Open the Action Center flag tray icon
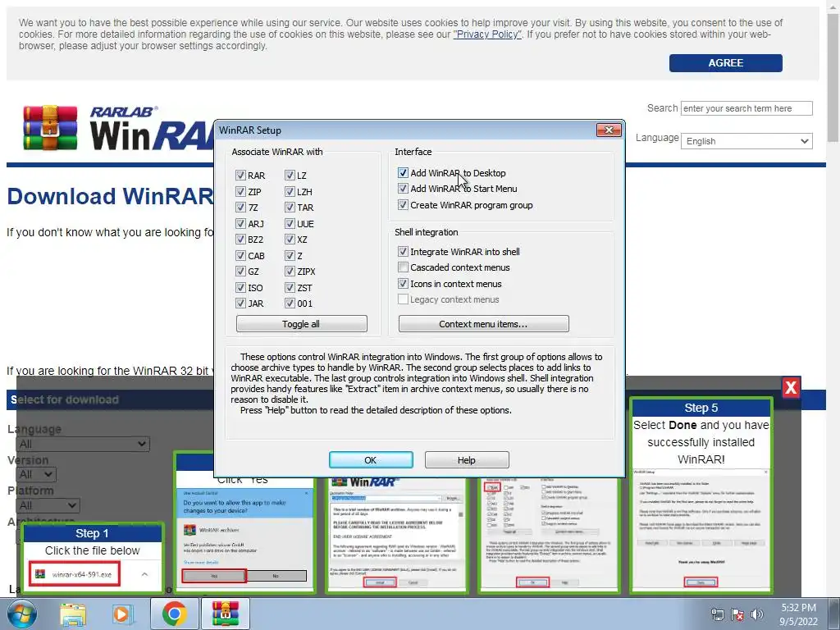Viewport: 840px width, 630px height. pyautogui.click(x=737, y=614)
